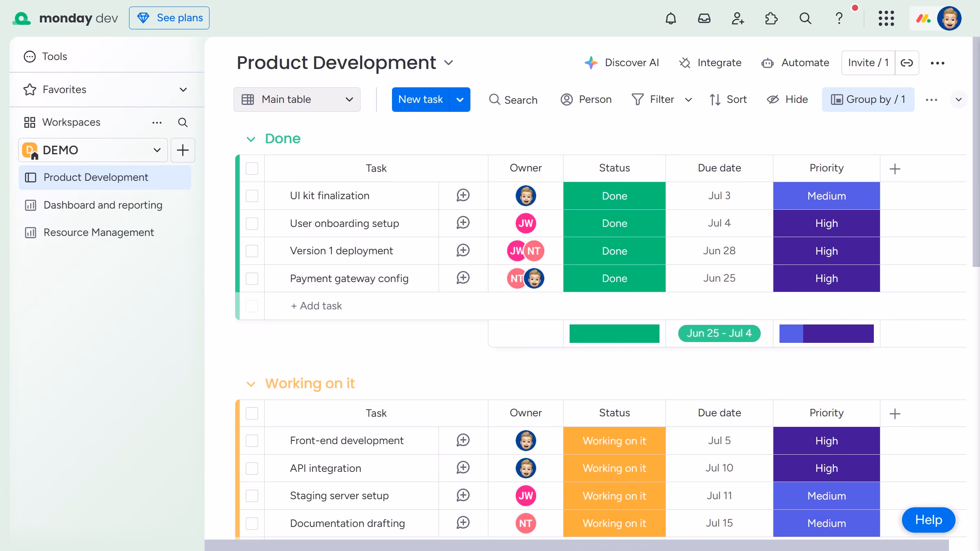Add column in Working on it group
Screen dimensions: 980x551
(895, 413)
